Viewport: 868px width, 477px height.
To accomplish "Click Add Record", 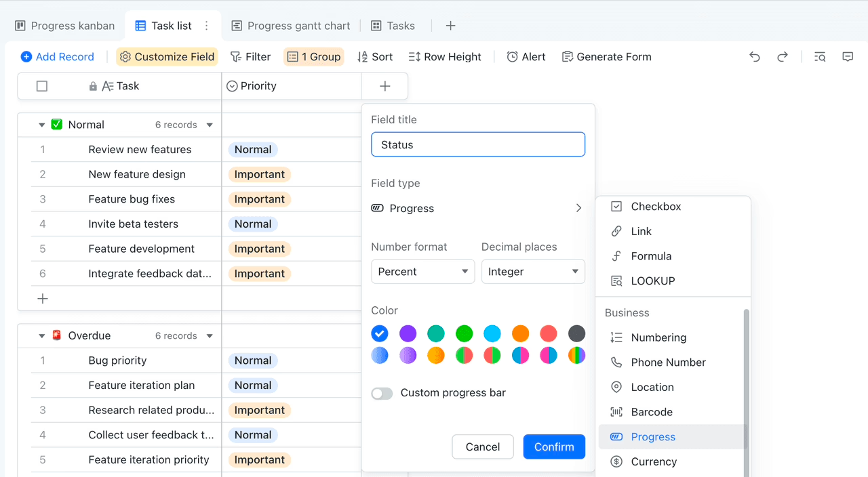I will click(58, 57).
